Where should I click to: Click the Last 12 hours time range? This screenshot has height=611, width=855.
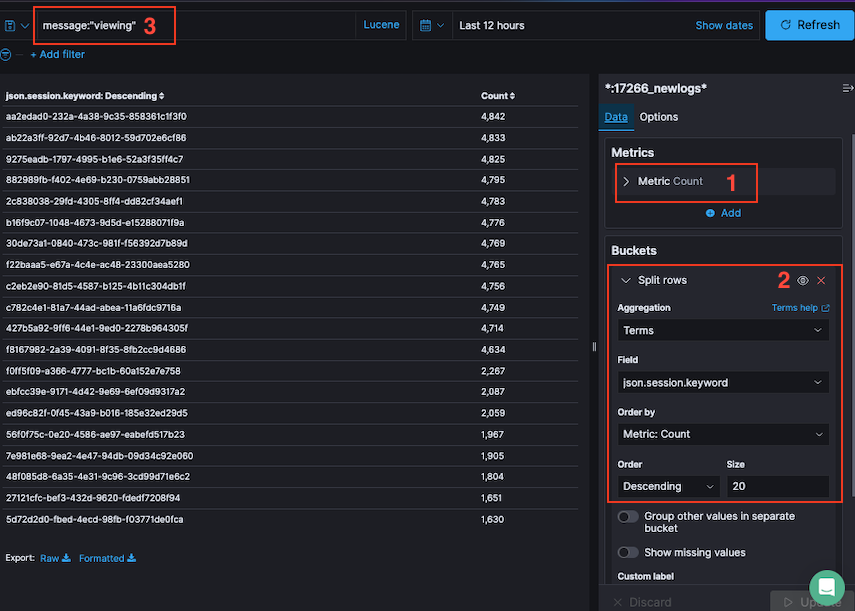click(492, 26)
